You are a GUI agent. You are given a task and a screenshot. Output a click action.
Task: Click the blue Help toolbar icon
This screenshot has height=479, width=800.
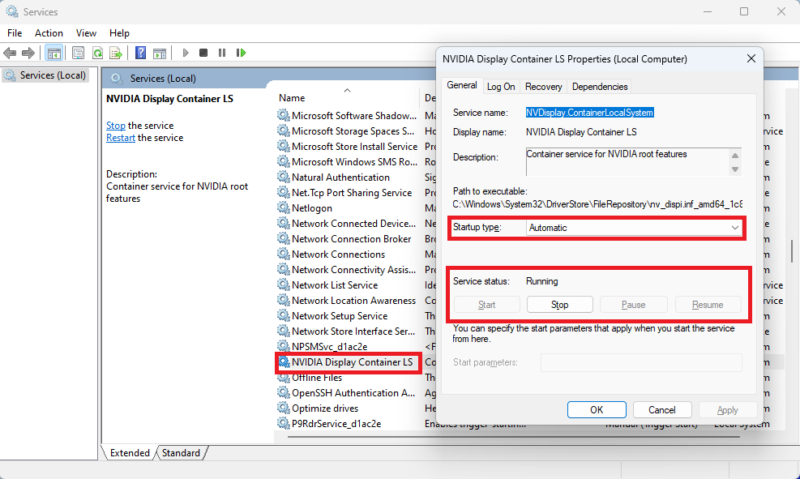pos(140,53)
